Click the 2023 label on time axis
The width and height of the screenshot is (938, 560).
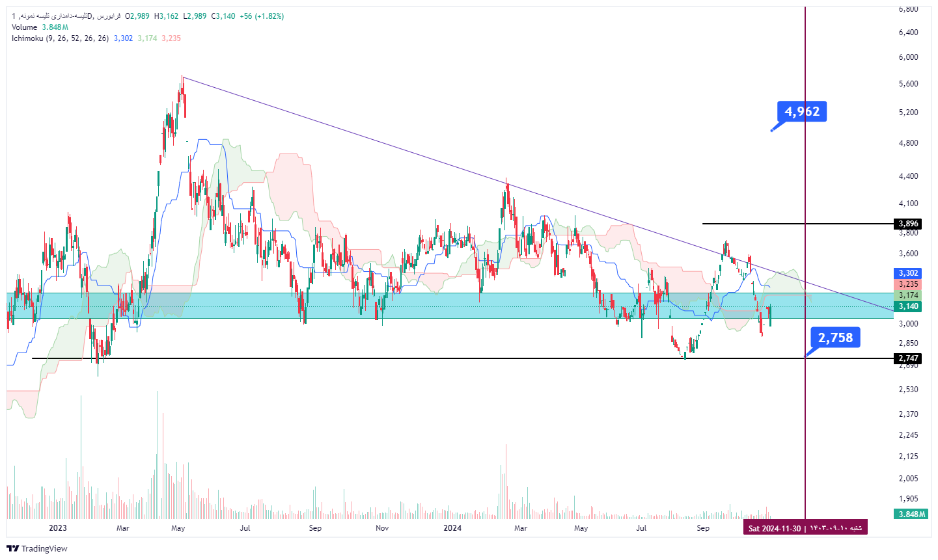[58, 528]
